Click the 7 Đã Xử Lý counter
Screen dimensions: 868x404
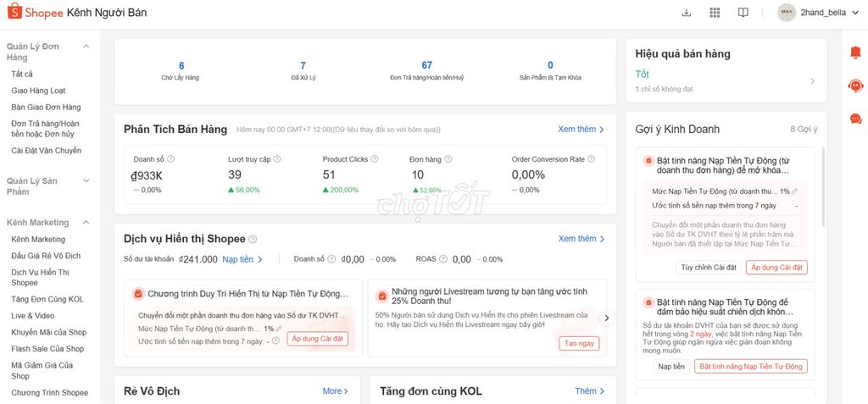303,71
